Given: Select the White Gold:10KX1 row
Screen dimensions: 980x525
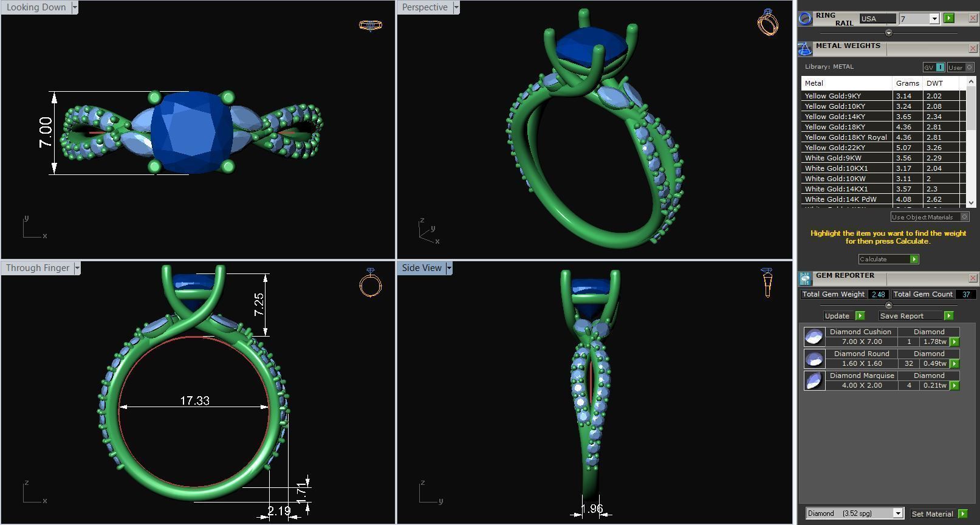Looking at the screenshot, I should tap(883, 168).
